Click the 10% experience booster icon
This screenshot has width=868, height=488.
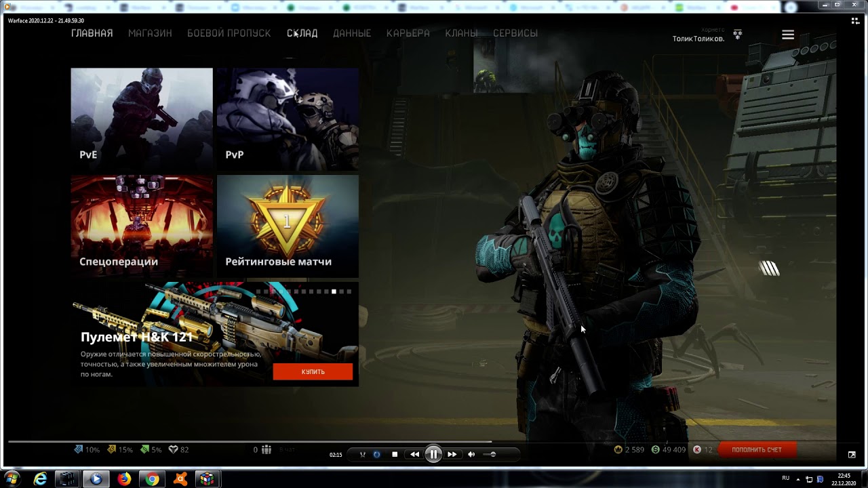[x=79, y=449]
